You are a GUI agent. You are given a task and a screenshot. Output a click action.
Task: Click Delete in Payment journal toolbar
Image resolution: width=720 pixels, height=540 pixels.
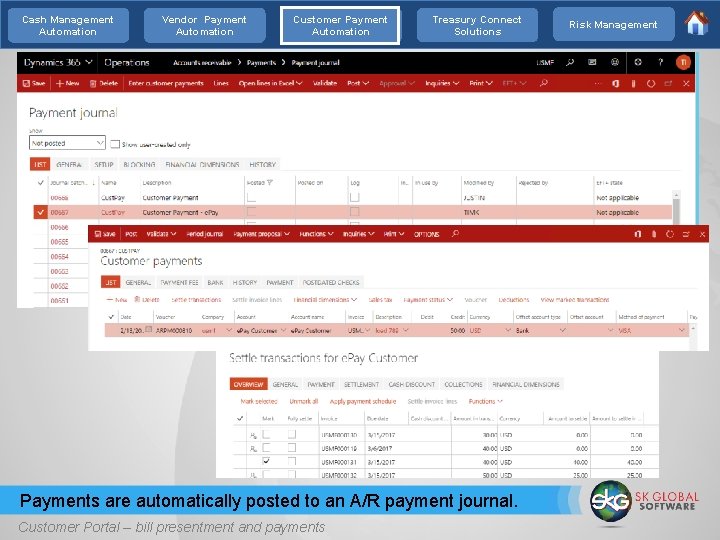104,83
